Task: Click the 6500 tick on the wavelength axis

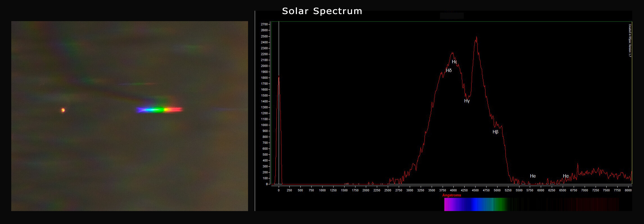Action: click(563, 191)
